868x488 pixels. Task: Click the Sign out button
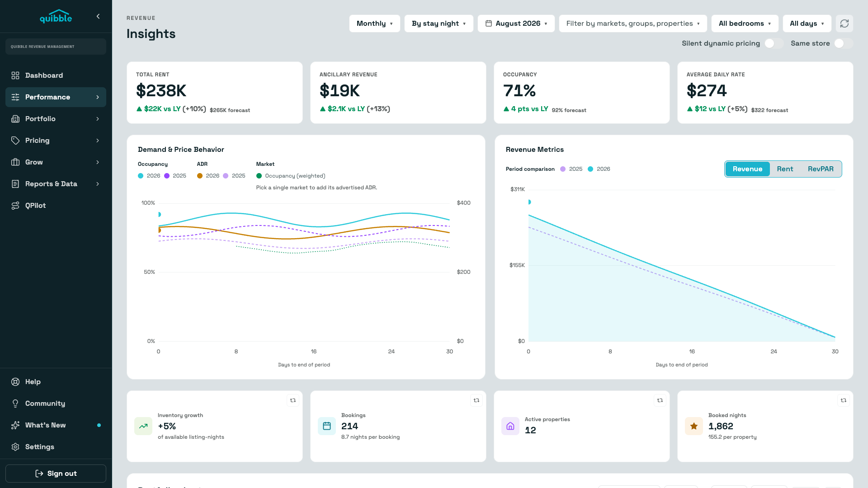point(56,474)
